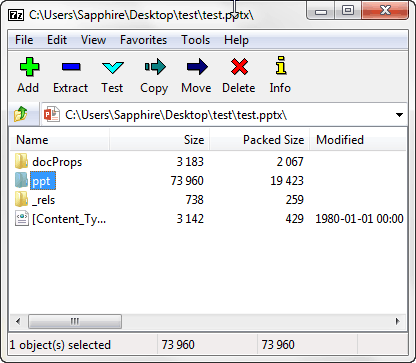Open the Edit menu
416x363 pixels.
click(x=57, y=40)
